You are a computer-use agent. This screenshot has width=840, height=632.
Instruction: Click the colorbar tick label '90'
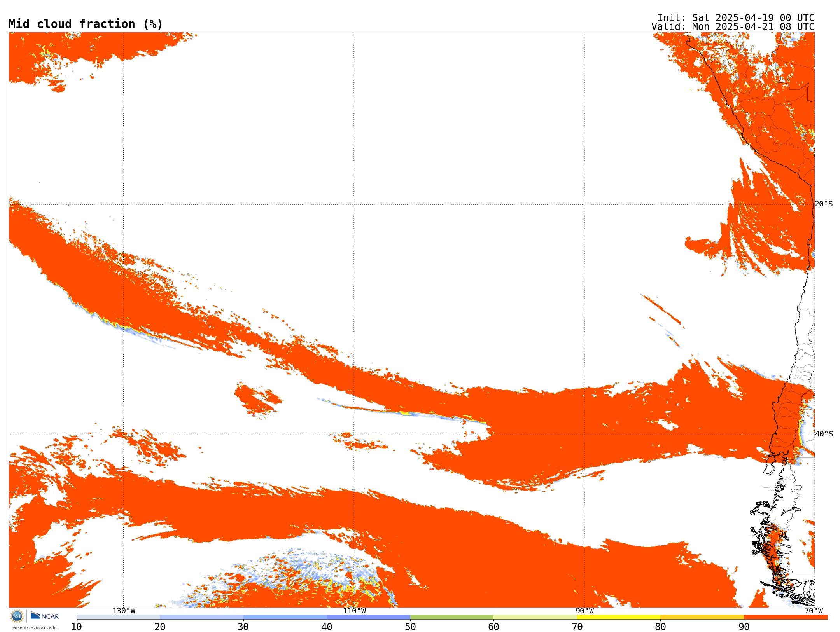744,627
